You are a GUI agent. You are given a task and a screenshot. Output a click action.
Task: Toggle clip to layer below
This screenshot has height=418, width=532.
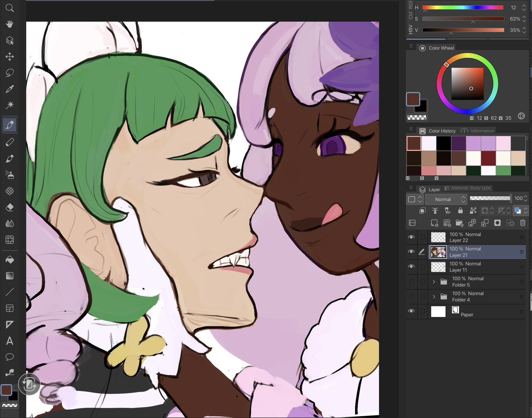422,211
